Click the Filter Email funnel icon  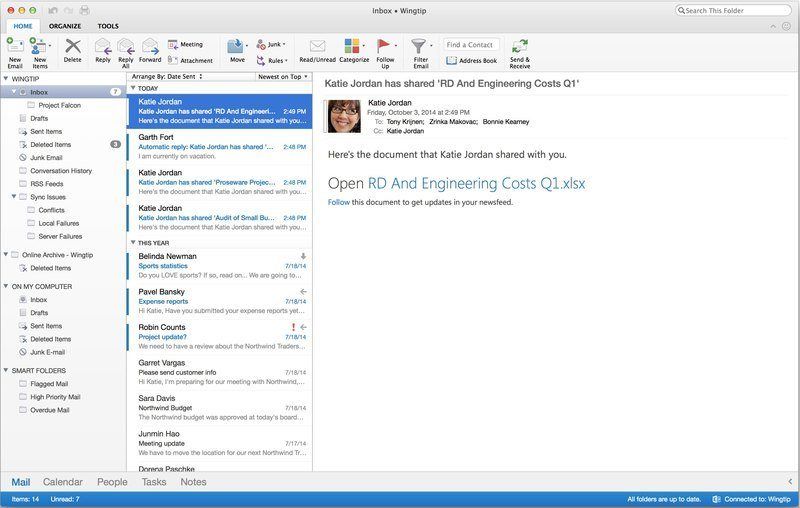point(420,47)
